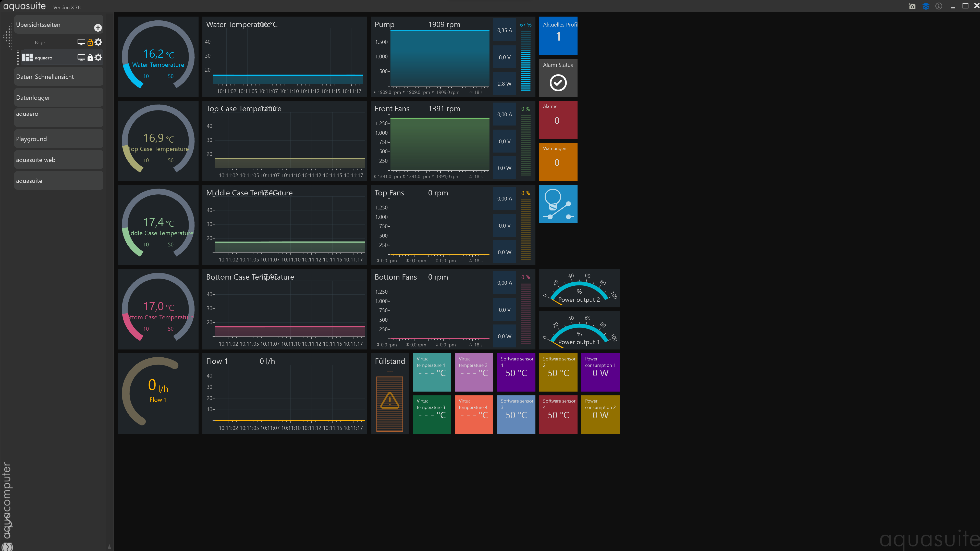This screenshot has height=551, width=980.
Task: Click the camera screenshot icon in title bar
Action: [912, 6]
